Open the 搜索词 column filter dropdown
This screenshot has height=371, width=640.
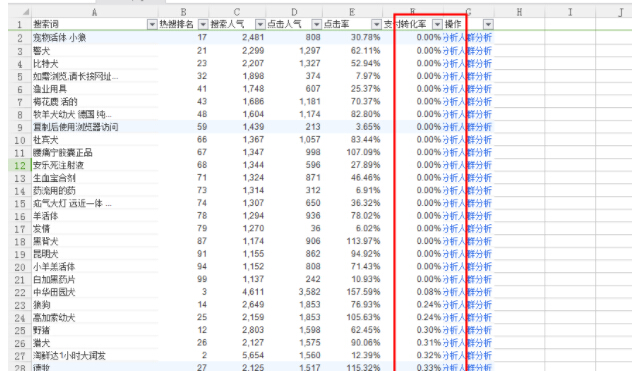click(152, 25)
